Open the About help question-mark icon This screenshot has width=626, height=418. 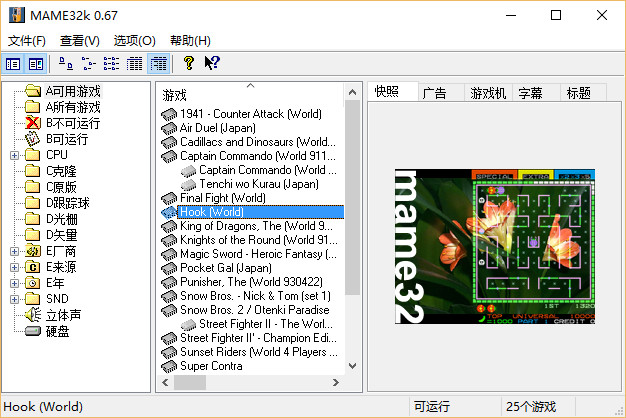point(189,63)
